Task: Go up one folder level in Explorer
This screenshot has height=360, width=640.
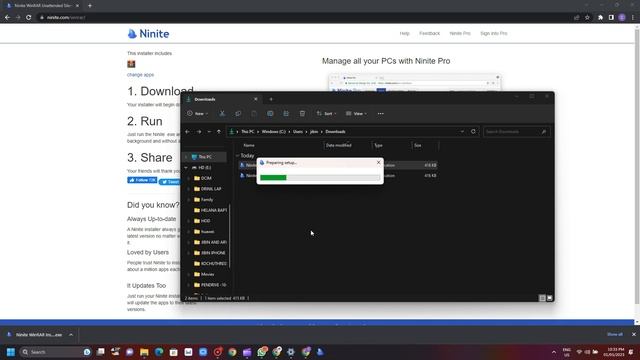Action: coord(219,132)
